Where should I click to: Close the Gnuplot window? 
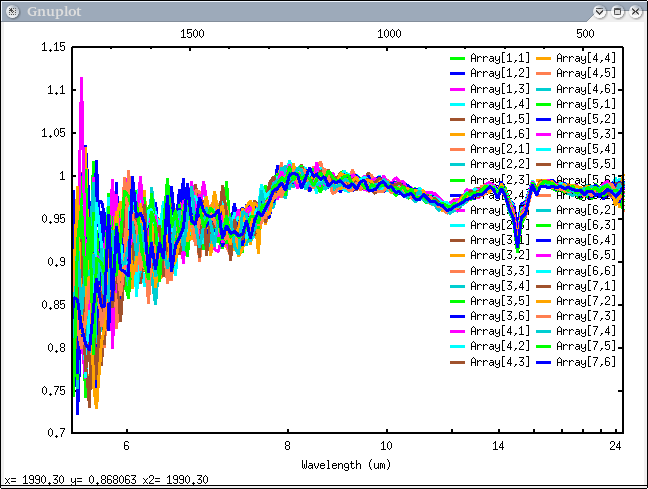pos(636,12)
